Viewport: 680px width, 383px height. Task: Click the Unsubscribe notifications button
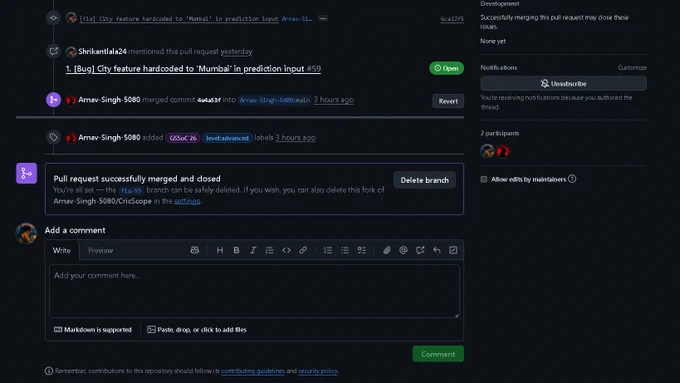coord(563,83)
